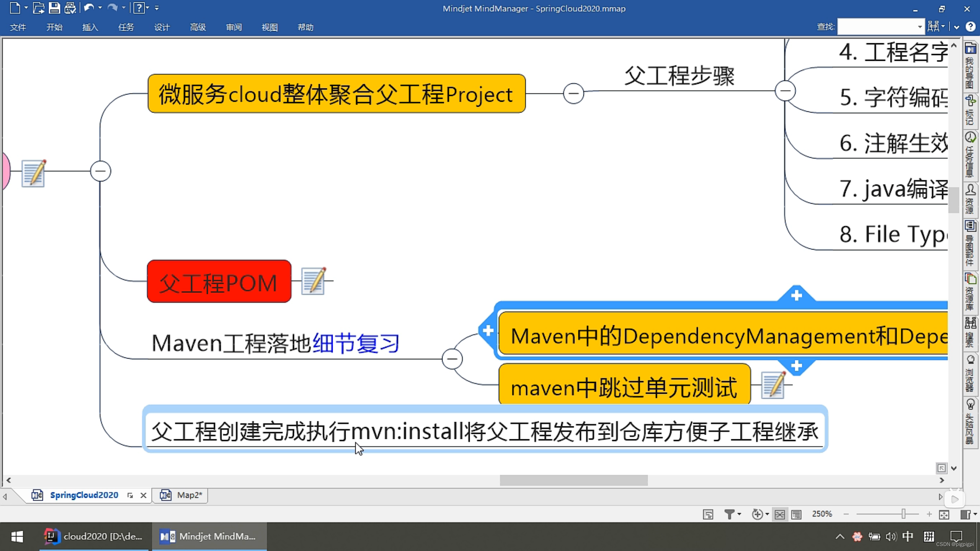
Task: Click the horizontal scrollbar thumb
Action: [573, 480]
